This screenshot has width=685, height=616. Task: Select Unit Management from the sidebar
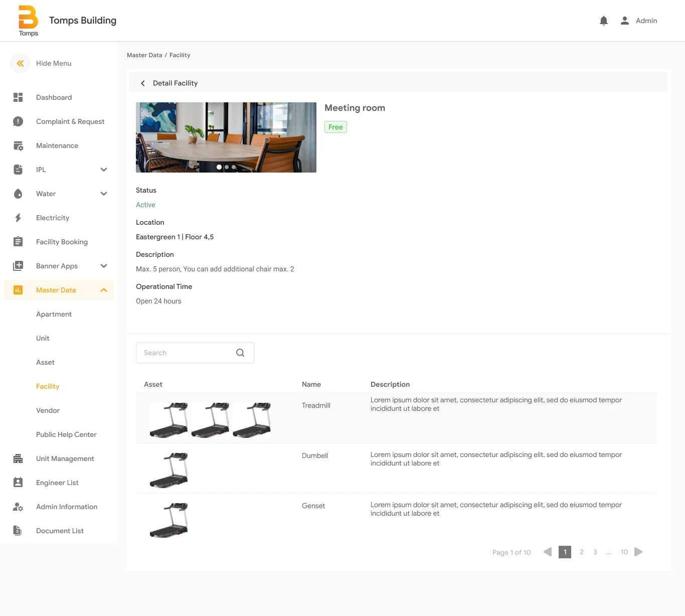(x=65, y=458)
